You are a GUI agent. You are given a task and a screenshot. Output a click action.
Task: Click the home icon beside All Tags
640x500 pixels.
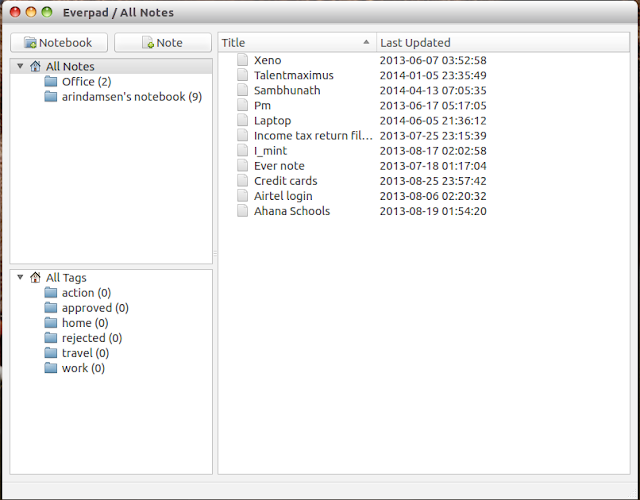coord(36,278)
